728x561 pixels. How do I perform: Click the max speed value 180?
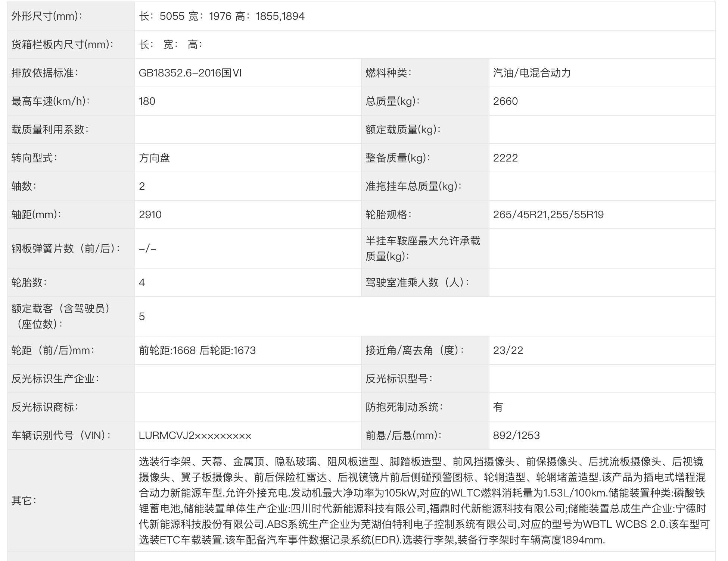pos(147,101)
